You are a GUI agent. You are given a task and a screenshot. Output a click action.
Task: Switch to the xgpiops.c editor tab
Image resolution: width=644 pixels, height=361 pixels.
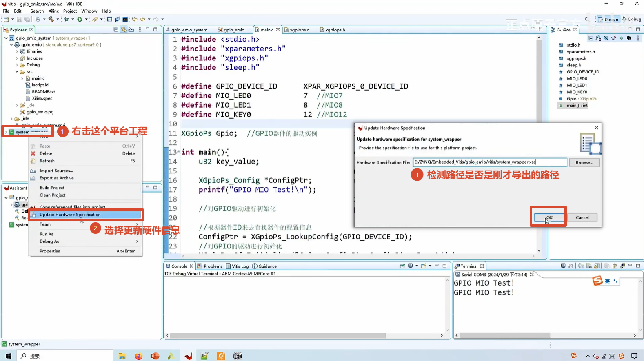coord(299,30)
